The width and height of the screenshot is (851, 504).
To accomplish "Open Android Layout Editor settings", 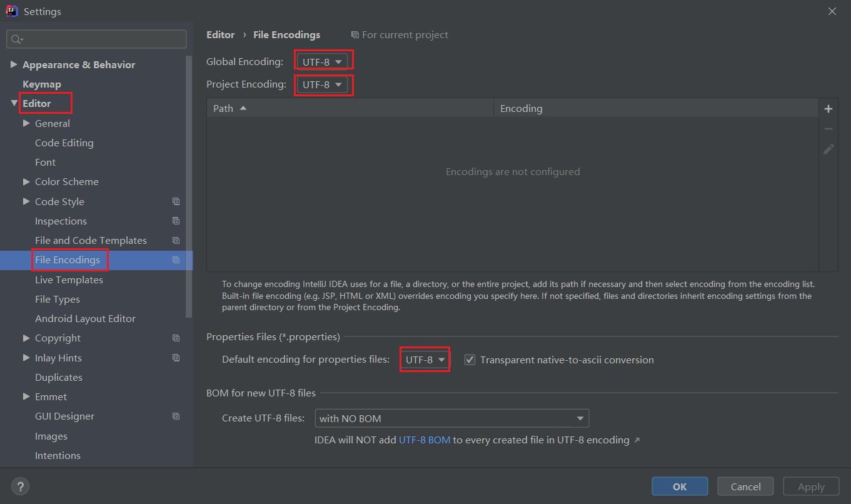I will click(85, 318).
